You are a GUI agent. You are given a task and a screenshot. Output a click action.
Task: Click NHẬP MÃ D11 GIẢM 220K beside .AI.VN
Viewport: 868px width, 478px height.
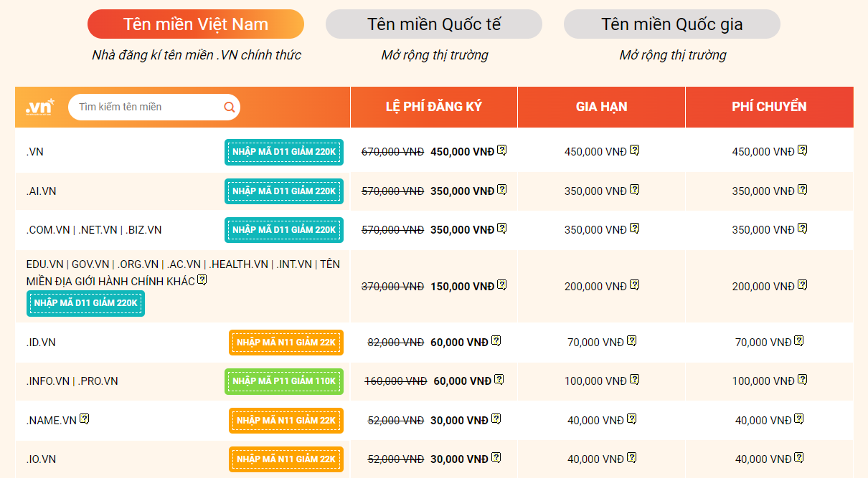pos(284,191)
